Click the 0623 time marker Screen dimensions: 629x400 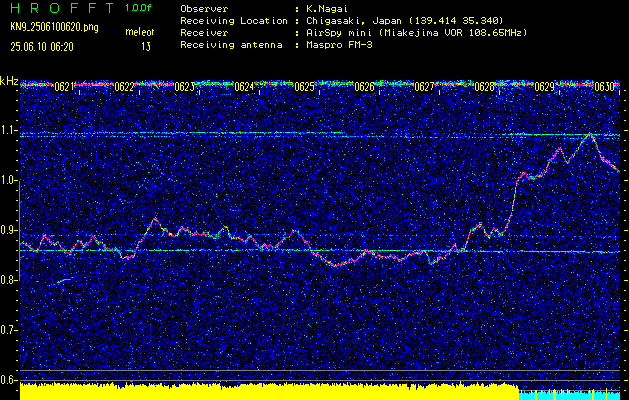pos(184,87)
